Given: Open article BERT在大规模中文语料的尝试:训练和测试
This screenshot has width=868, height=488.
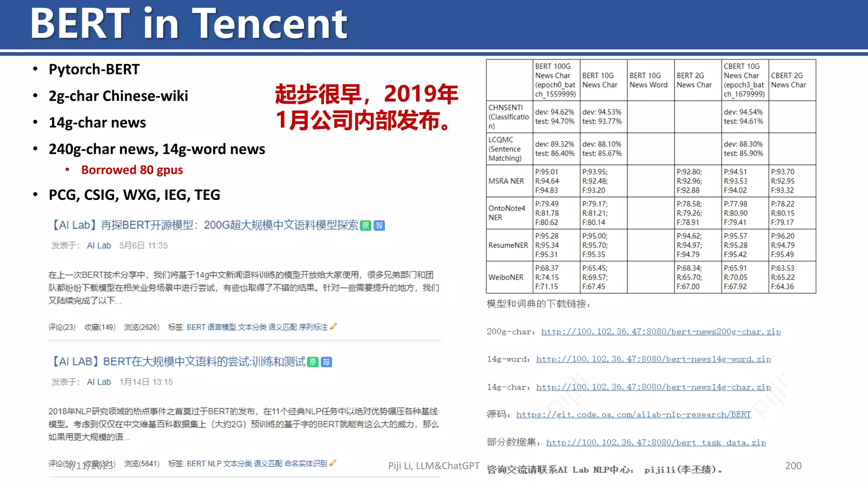Looking at the screenshot, I should (178, 362).
